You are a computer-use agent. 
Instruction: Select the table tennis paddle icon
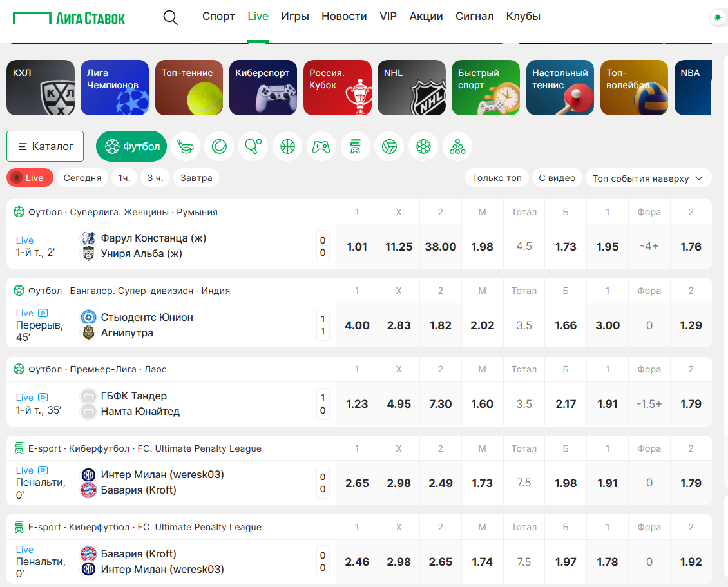point(253,147)
